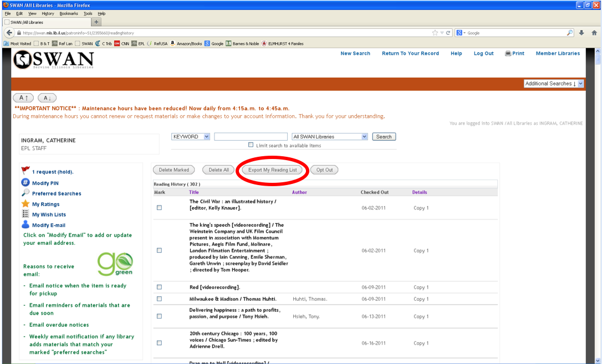Click the Modify PIN hash icon
602x364 pixels.
point(25,183)
